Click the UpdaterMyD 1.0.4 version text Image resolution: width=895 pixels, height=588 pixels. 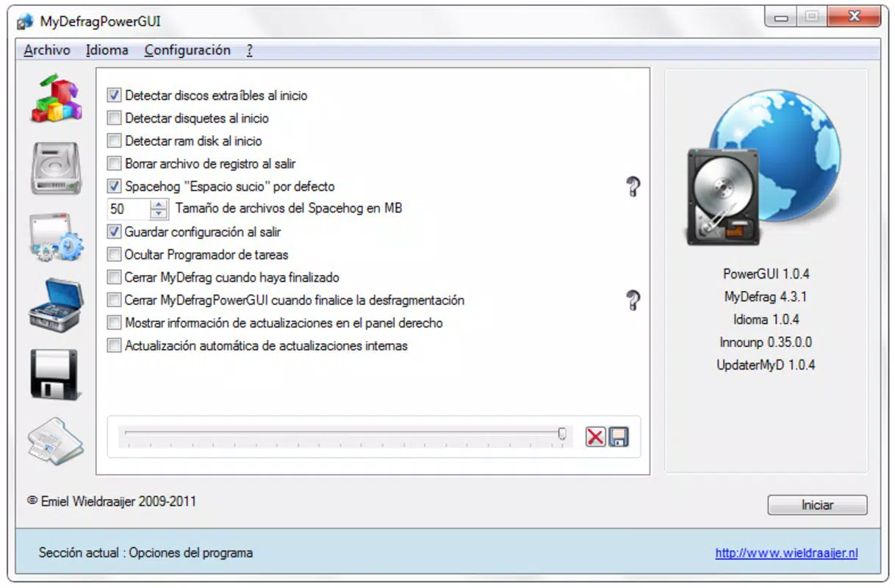point(766,365)
